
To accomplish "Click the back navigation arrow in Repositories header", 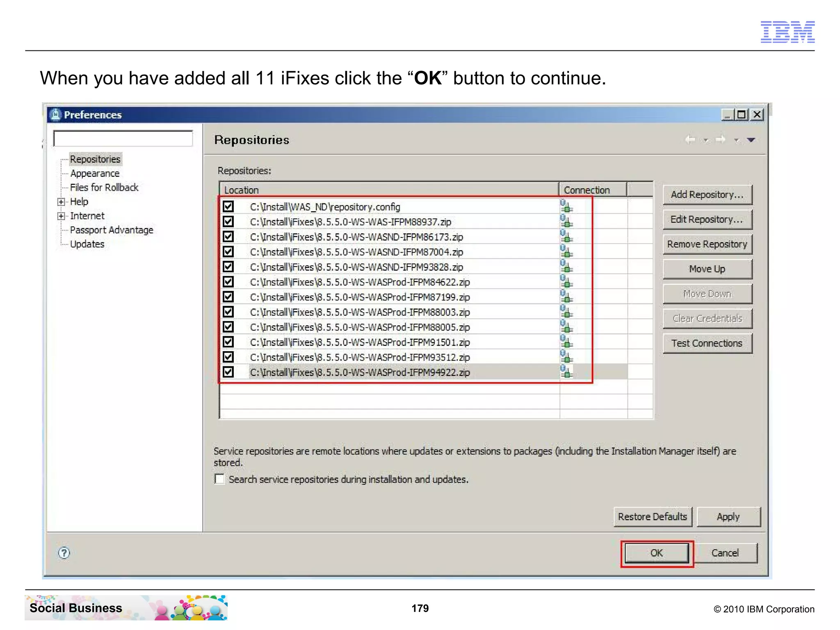I will point(690,140).
